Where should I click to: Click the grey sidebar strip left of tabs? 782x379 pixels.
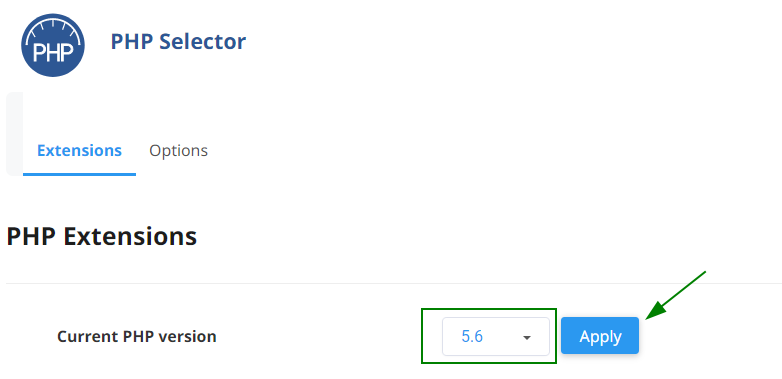click(x=14, y=134)
